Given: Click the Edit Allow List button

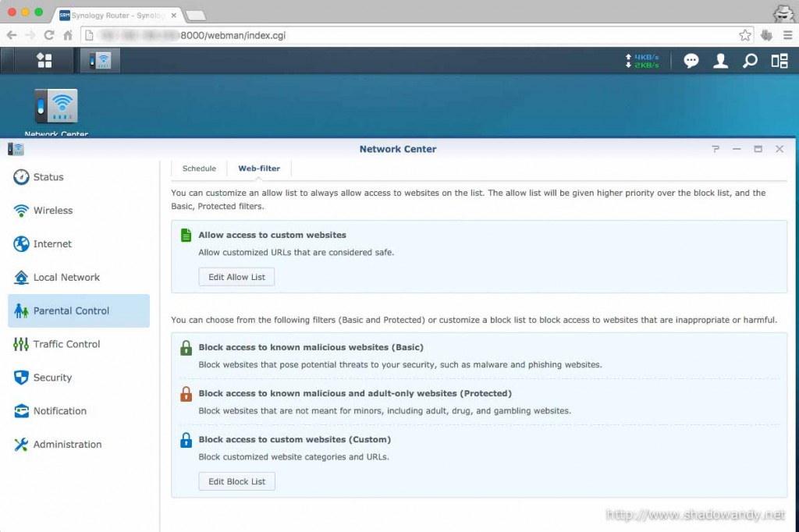Looking at the screenshot, I should coord(236,277).
